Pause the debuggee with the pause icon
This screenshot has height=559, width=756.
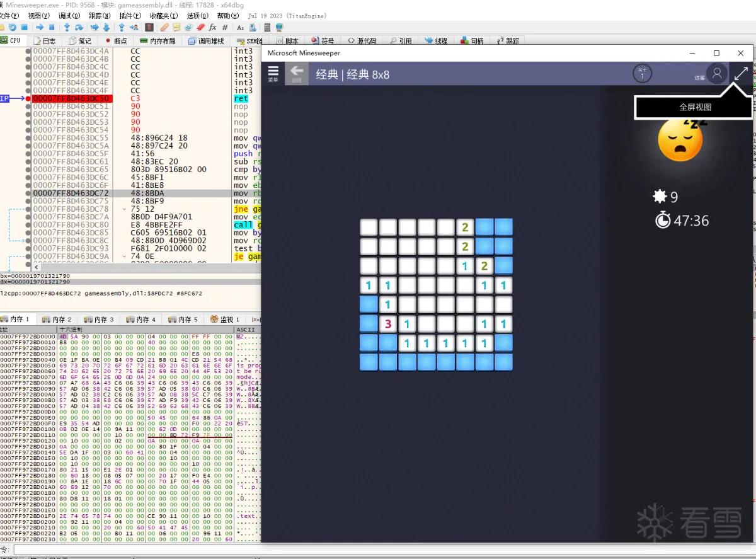click(x=52, y=27)
